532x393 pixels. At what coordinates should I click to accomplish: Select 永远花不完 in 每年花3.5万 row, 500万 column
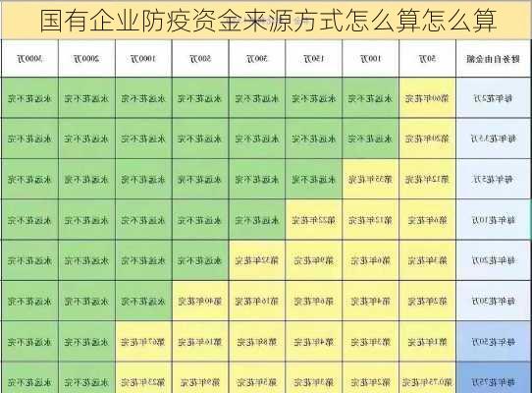coord(200,139)
